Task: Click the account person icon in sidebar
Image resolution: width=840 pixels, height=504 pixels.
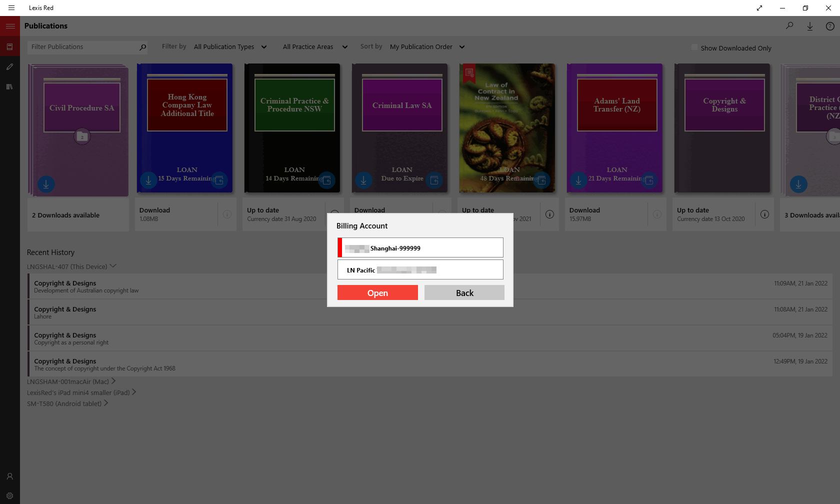Action: 9,476
